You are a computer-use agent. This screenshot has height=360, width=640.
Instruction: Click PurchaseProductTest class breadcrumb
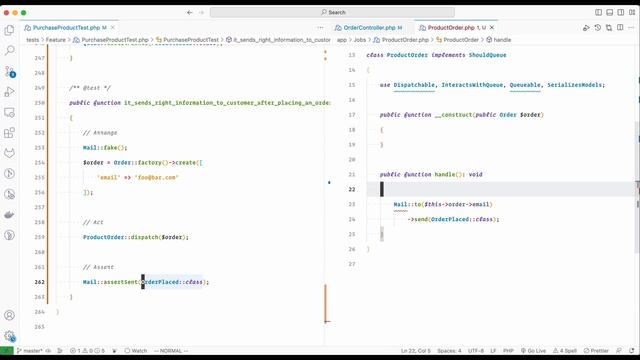coord(187,40)
